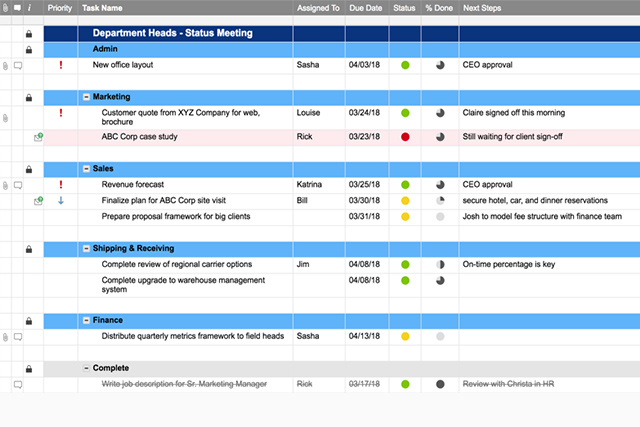Click the Priority column header
640x427 pixels.
[x=60, y=8]
